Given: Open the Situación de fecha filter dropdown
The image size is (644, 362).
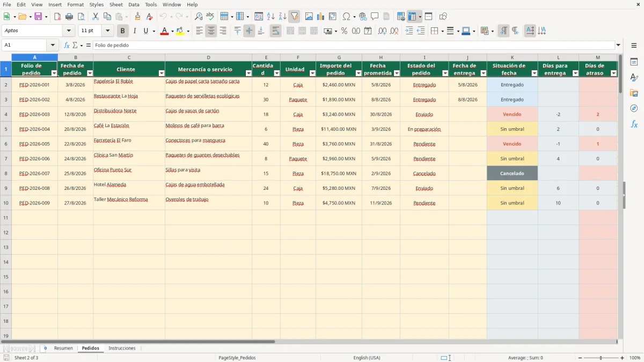Looking at the screenshot, I should (x=534, y=73).
